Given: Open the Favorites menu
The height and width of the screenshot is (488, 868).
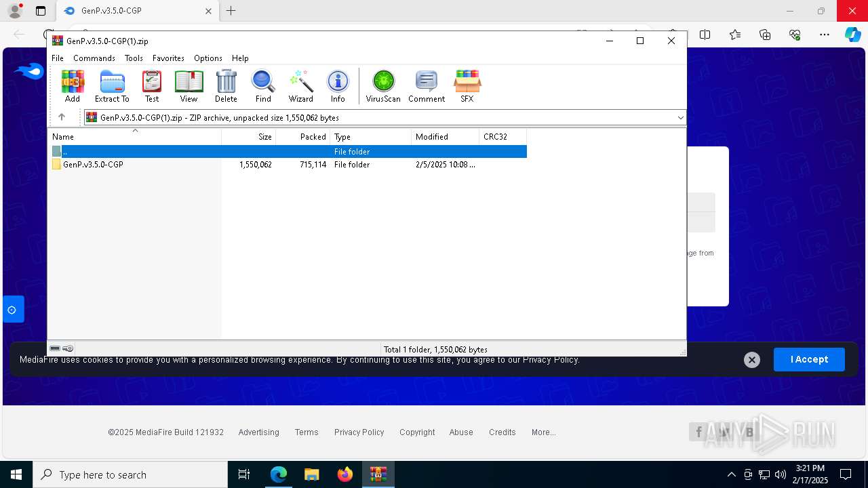Looking at the screenshot, I should tap(168, 58).
